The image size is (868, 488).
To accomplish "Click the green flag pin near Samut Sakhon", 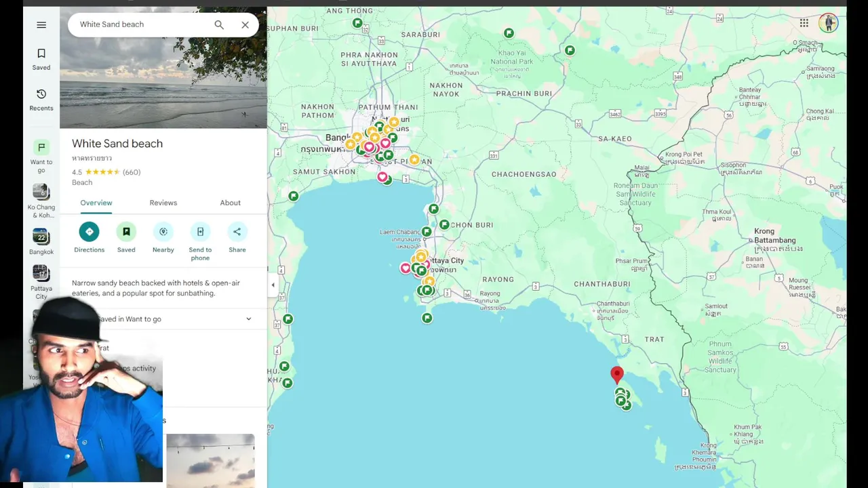I will click(x=293, y=196).
